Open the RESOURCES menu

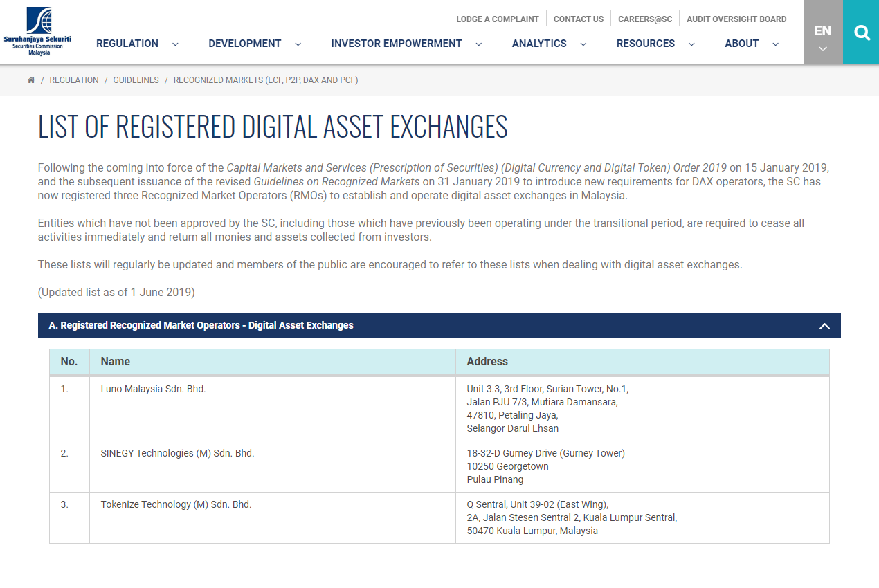coord(646,44)
